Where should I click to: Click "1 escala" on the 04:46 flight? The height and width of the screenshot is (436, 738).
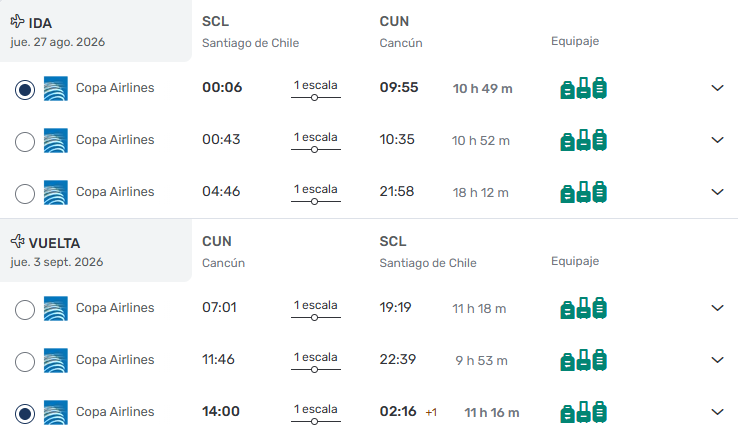[315, 188]
